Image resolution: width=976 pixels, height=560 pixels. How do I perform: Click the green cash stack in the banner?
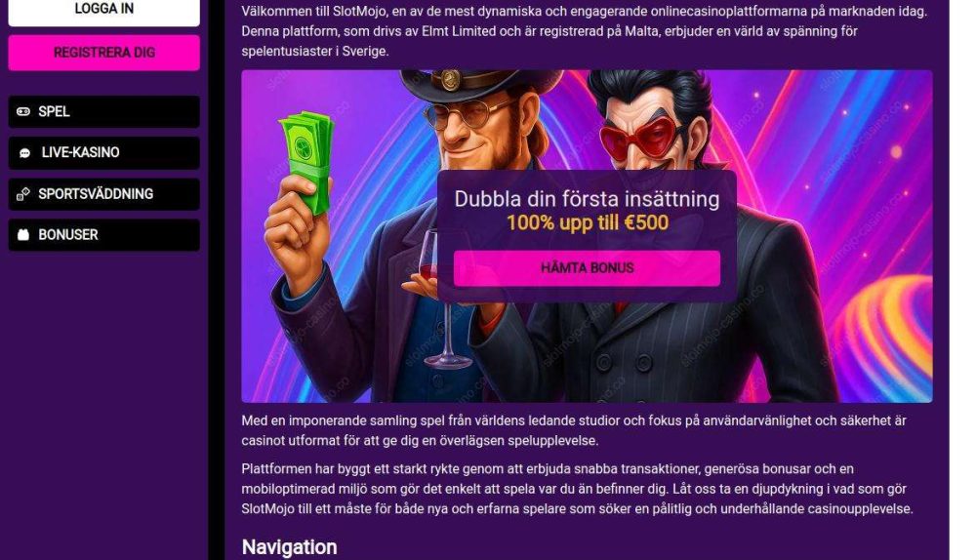click(305, 163)
